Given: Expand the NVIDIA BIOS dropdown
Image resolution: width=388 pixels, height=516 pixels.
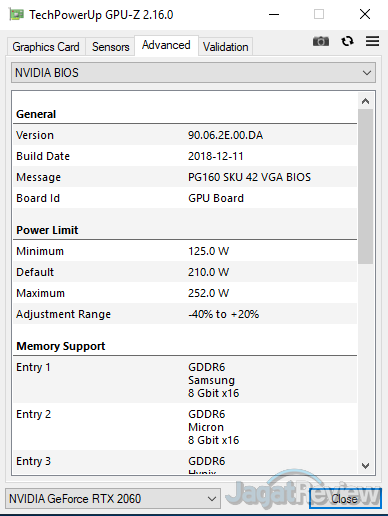Looking at the screenshot, I should tap(193, 73).
